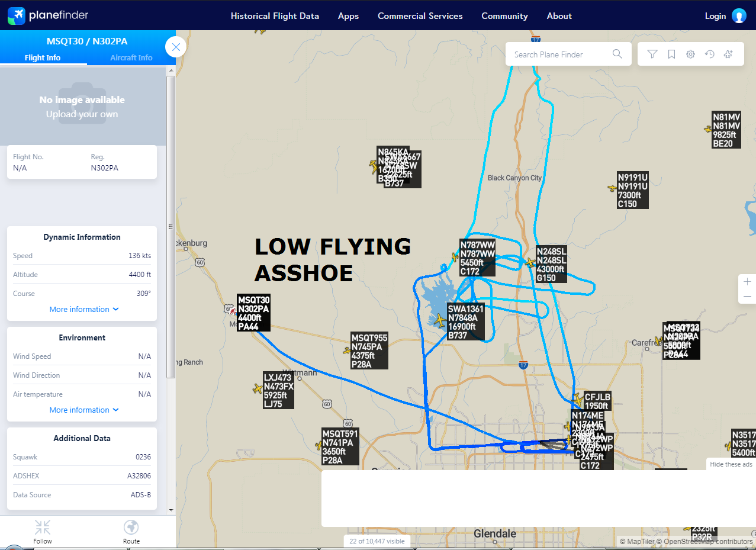The width and height of the screenshot is (756, 550).
Task: Click the MSQT591 N741PA label
Action: click(340, 446)
